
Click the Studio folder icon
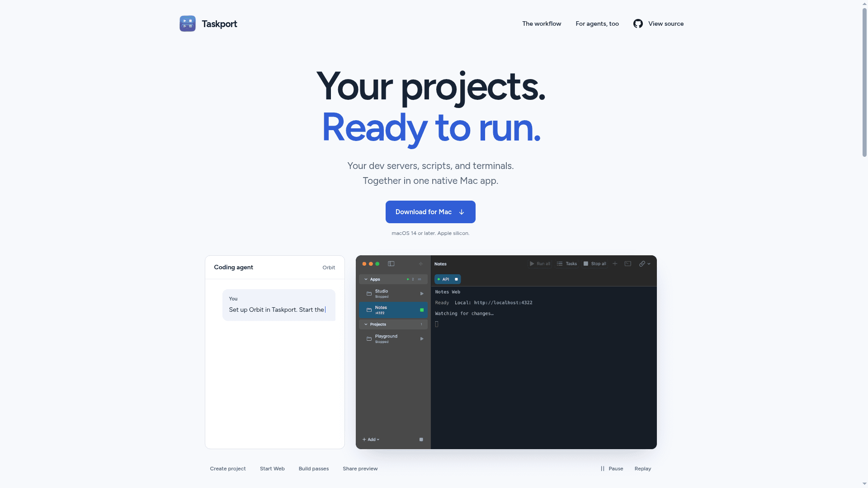point(369,294)
